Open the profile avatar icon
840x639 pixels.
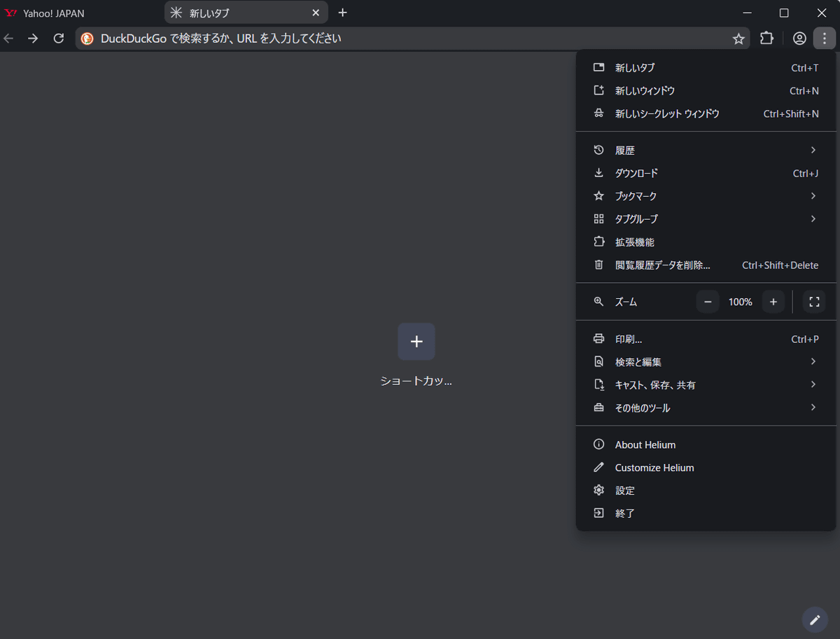click(799, 38)
